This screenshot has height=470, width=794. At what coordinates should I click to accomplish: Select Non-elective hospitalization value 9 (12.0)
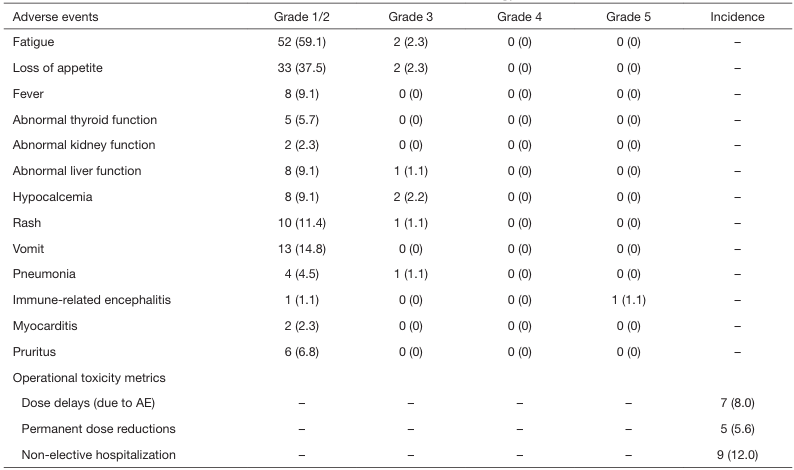[737, 455]
